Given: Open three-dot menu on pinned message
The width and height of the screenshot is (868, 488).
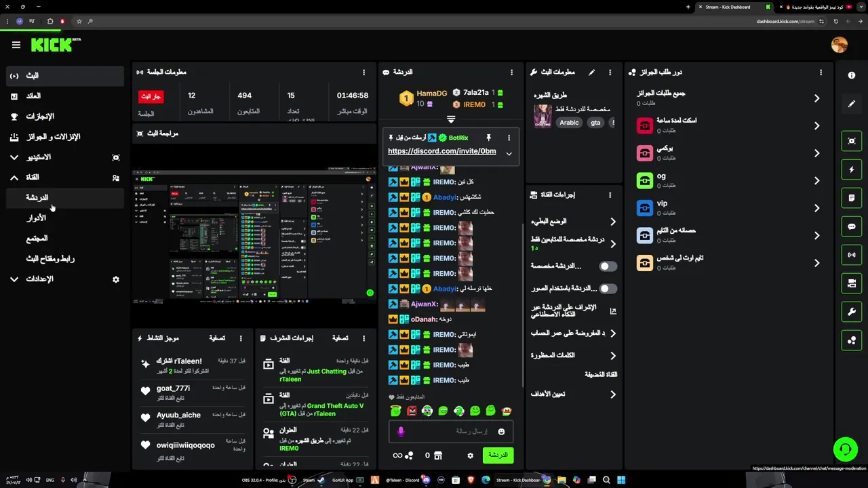Looking at the screenshot, I should coord(509,138).
